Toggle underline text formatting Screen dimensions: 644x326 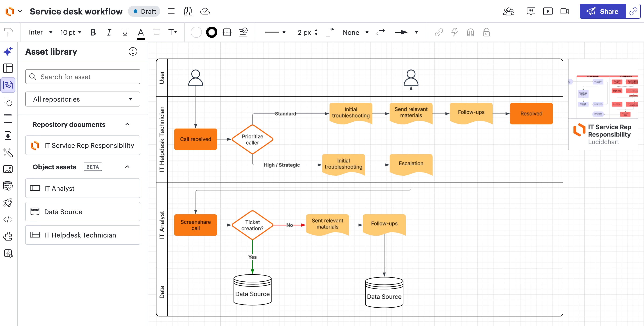[125, 32]
